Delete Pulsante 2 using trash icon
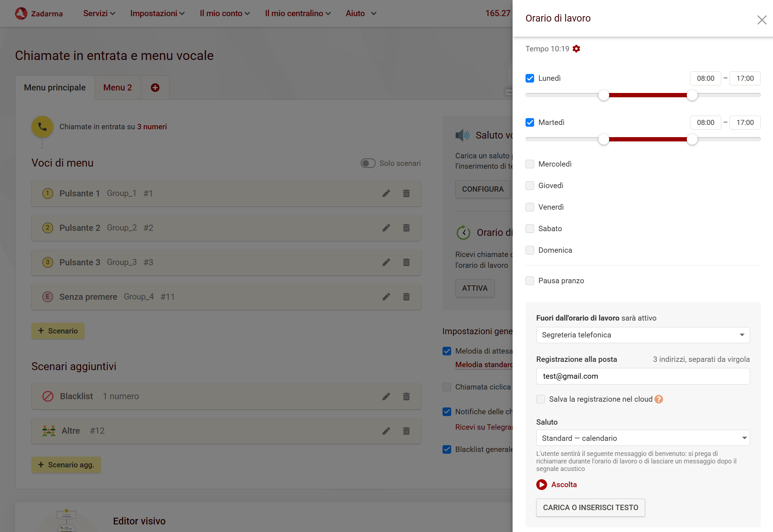Viewport: 773px width, 532px height. (x=406, y=228)
